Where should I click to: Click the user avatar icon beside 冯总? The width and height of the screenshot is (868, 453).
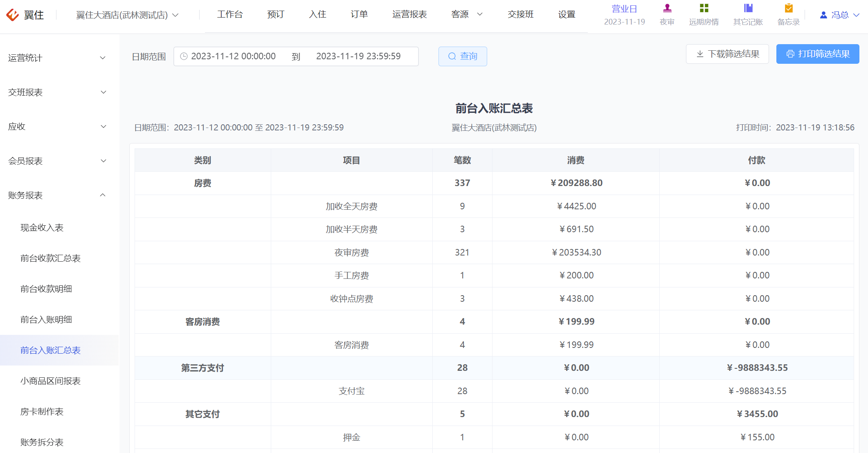point(823,15)
